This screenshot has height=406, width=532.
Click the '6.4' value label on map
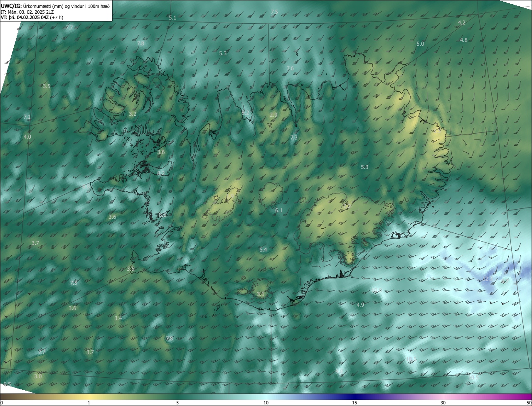tap(263, 249)
